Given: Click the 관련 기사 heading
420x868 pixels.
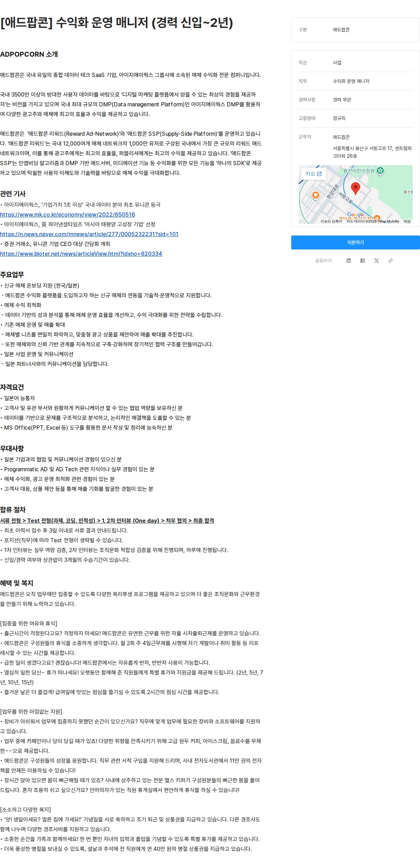Looking at the screenshot, I should point(13,193).
